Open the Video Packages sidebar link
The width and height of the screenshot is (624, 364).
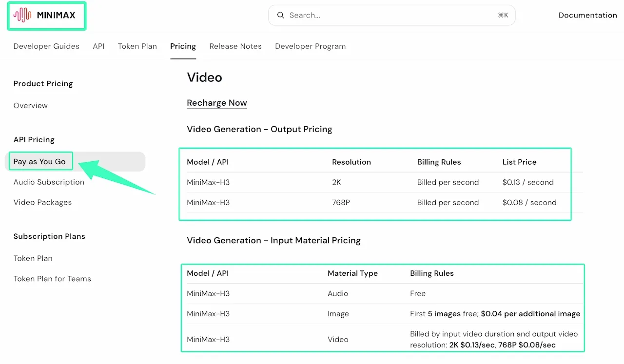coord(42,202)
